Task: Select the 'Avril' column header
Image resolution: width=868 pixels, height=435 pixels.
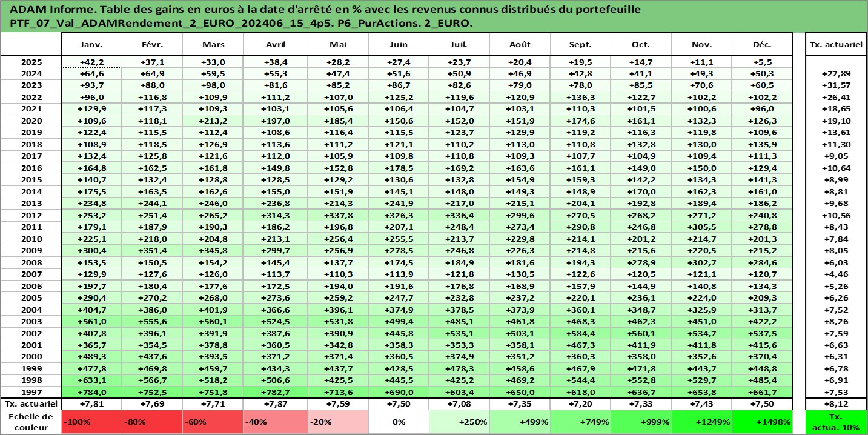Action: pyautogui.click(x=276, y=44)
